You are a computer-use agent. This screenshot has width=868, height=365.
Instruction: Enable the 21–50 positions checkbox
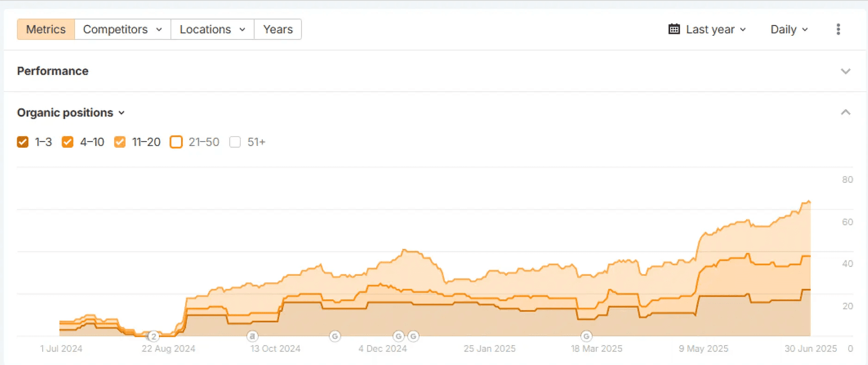tap(176, 142)
